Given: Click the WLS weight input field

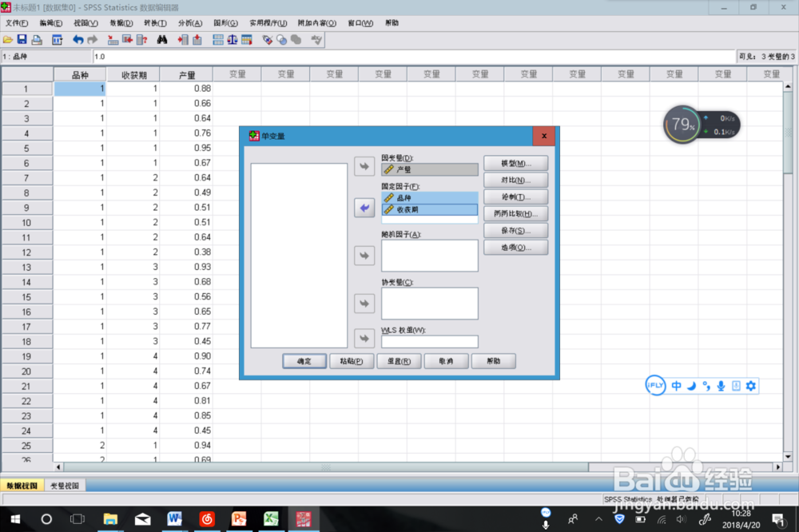Looking at the screenshot, I should 430,341.
